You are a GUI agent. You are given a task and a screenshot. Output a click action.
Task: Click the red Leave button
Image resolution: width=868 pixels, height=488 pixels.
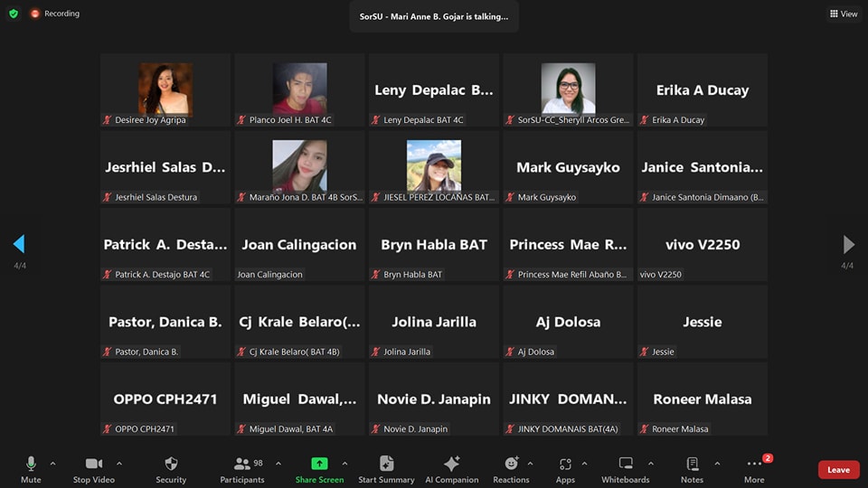(838, 470)
